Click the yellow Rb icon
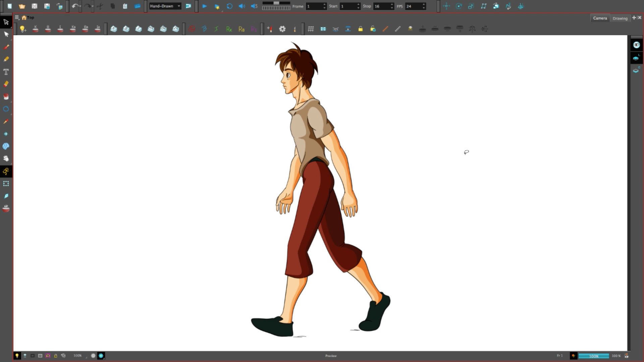Screen dimensions: 644x362 pyautogui.click(x=241, y=29)
